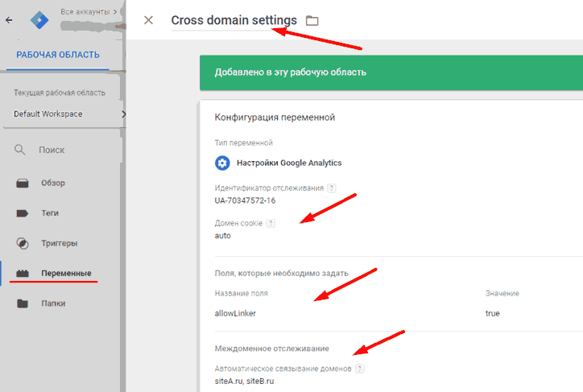583x392 pixels.
Task: Switch to Рабочая область tab
Action: tap(58, 55)
